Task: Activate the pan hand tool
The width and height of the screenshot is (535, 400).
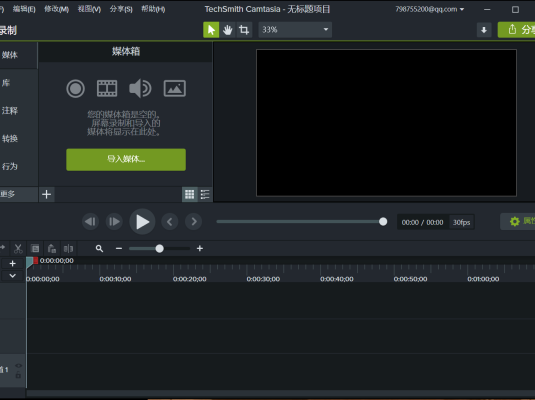Action: pos(228,30)
